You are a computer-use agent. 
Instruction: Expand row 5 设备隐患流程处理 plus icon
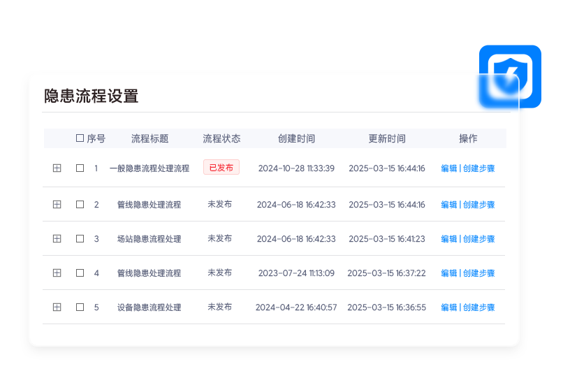point(57,307)
